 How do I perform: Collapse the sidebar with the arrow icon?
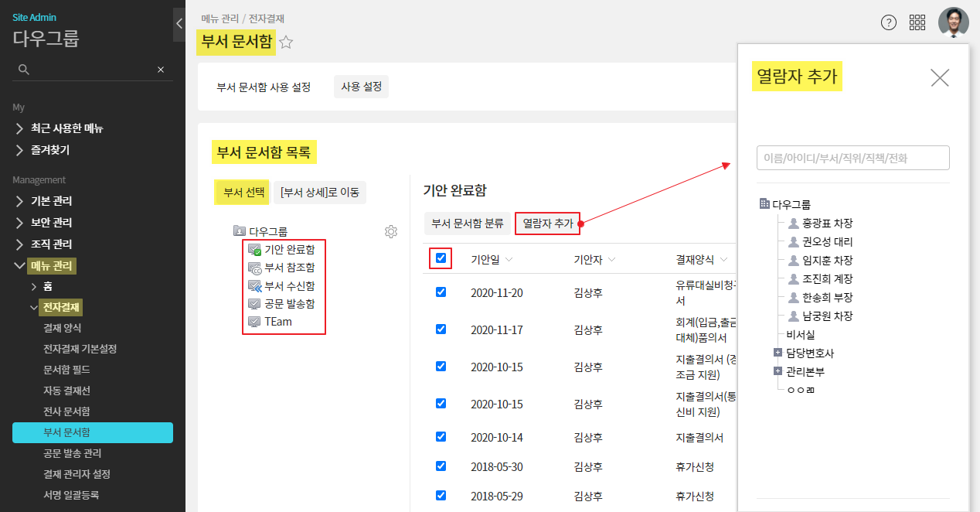click(x=179, y=24)
